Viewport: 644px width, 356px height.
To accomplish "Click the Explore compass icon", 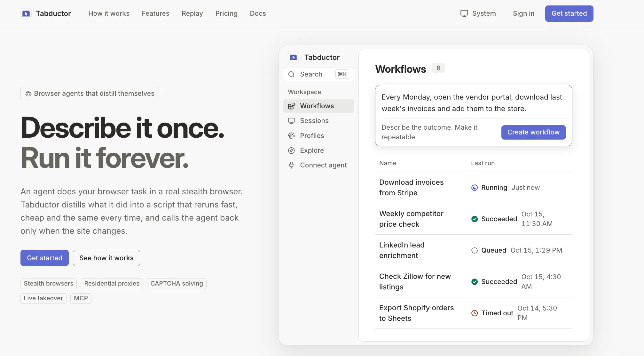I will 291,150.
